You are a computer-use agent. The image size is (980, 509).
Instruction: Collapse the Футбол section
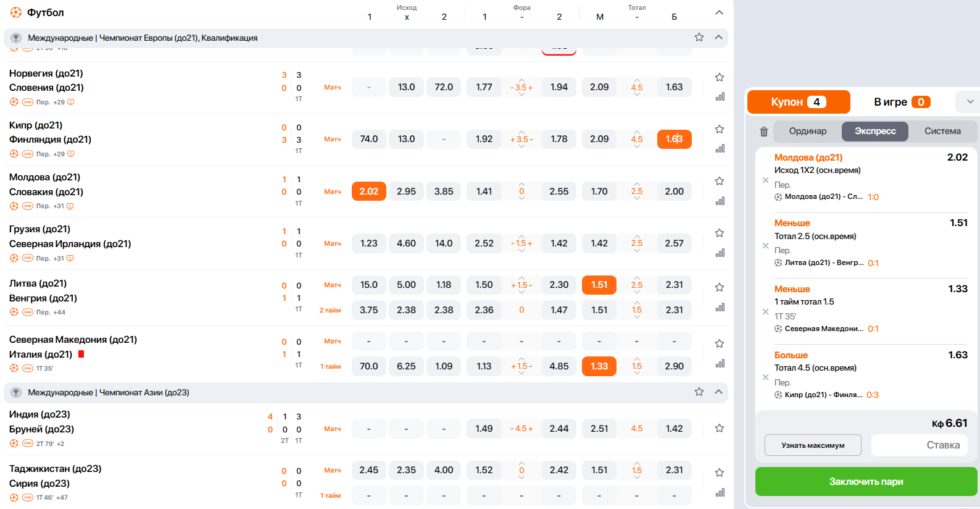pos(718,12)
